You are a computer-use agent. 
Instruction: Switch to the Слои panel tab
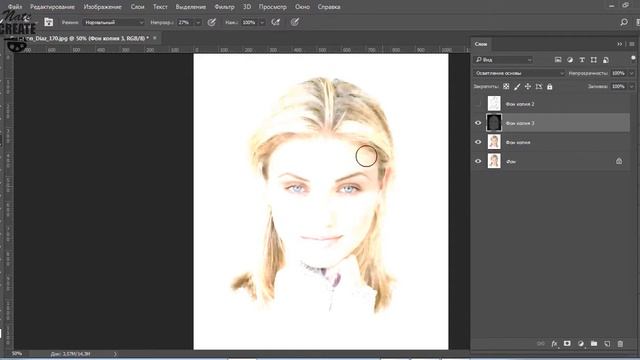(x=481, y=44)
